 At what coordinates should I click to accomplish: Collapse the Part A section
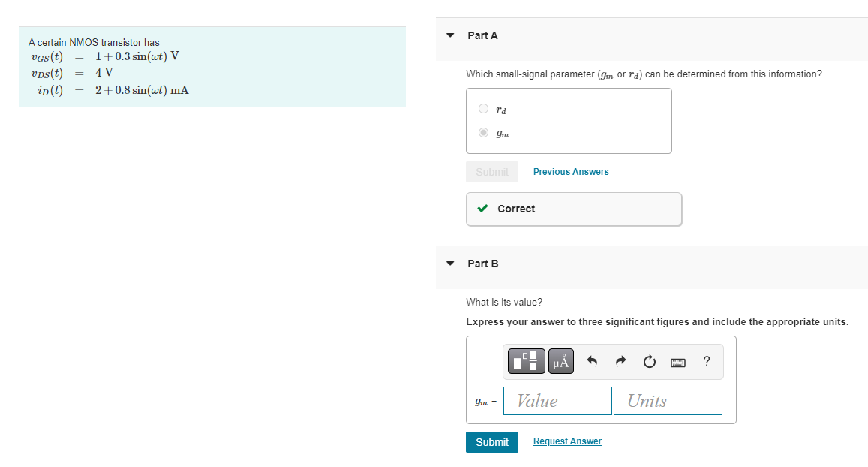450,35
